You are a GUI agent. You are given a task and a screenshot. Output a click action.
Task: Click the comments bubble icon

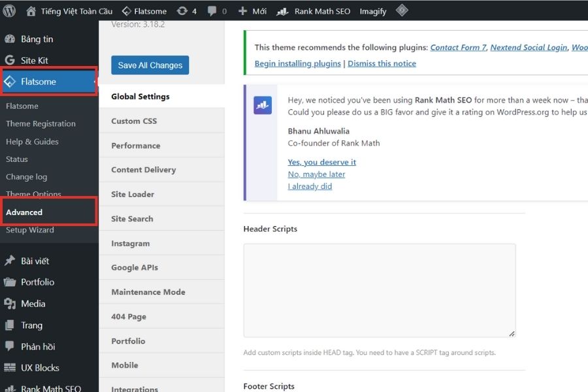[212, 11]
